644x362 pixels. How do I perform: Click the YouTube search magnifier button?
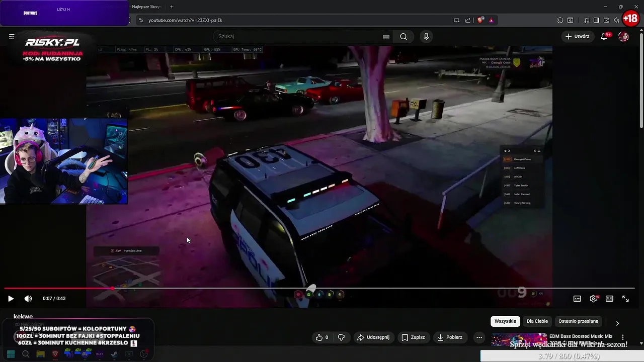point(404,36)
